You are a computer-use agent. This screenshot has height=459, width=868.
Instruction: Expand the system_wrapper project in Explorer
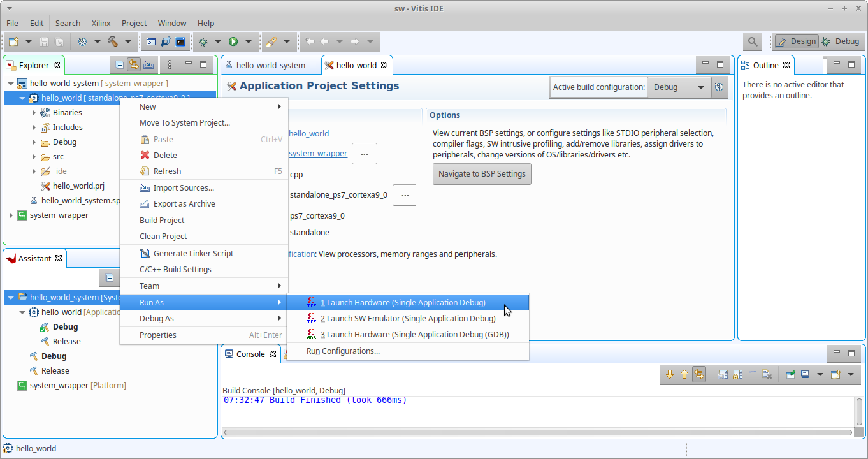pyautogui.click(x=11, y=215)
